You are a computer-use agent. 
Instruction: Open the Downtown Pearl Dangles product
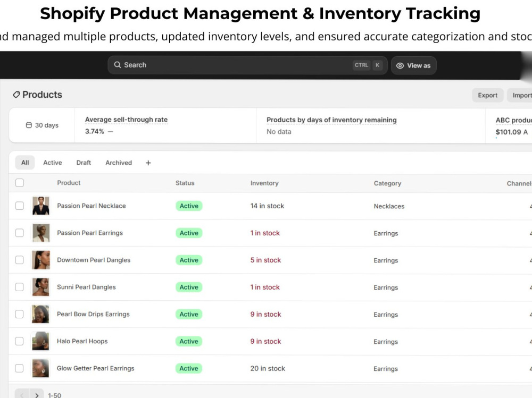(94, 260)
